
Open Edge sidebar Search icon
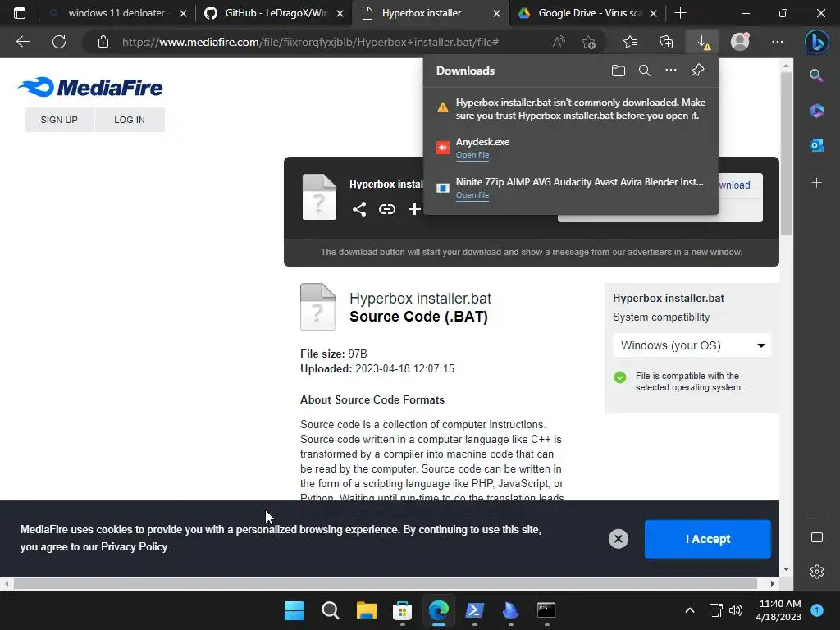pyautogui.click(x=816, y=75)
